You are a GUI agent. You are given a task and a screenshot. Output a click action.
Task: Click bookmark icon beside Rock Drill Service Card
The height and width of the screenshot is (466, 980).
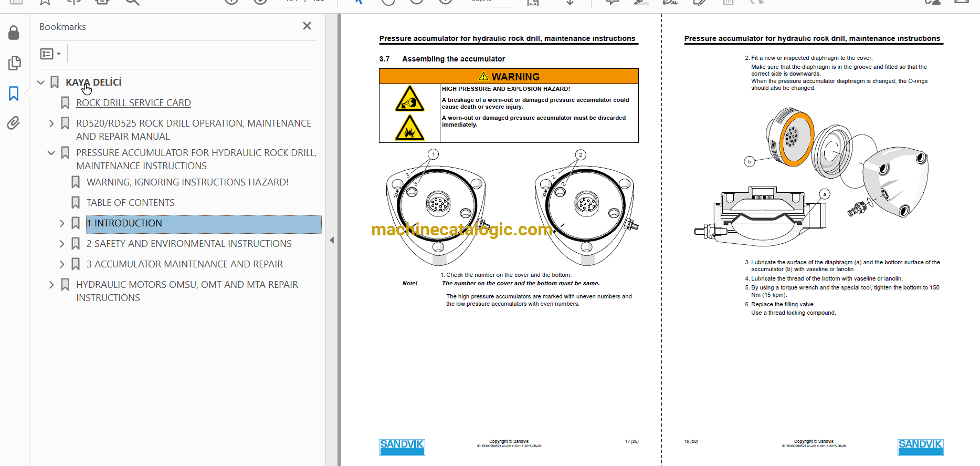tap(65, 103)
